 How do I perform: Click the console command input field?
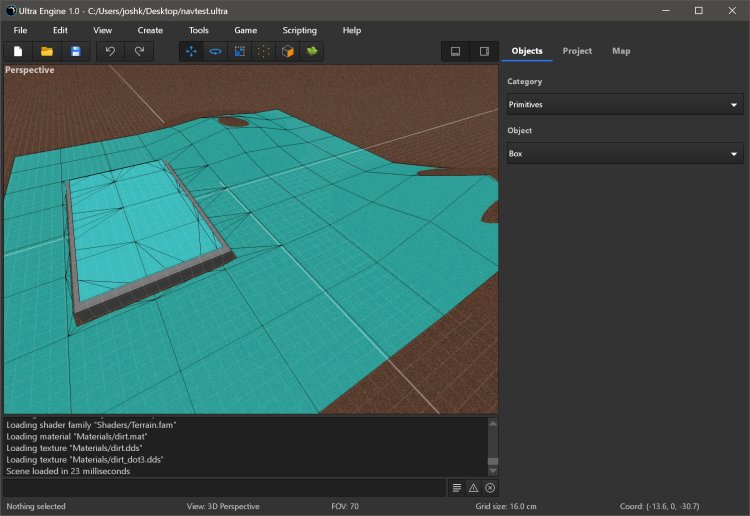[x=223, y=488]
